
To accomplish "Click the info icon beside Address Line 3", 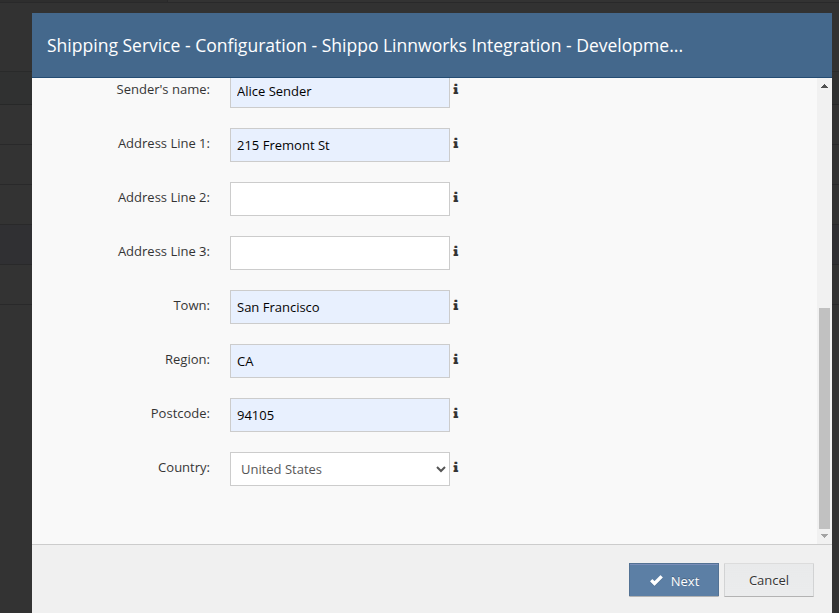I will (455, 251).
